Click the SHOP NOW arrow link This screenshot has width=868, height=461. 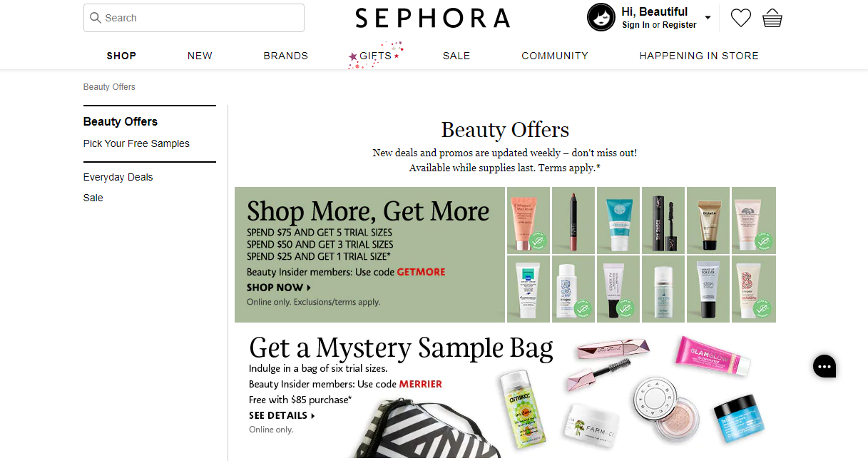click(279, 288)
